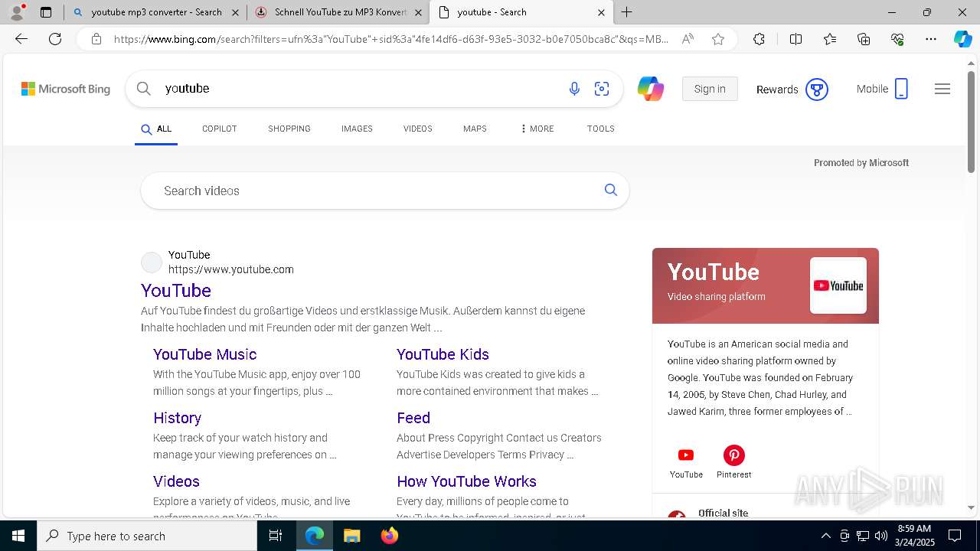Open the YouTube Kids link

443,354
